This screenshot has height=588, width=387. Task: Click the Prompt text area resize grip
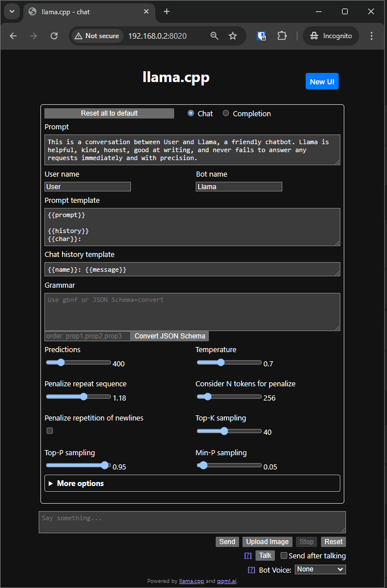click(337, 162)
